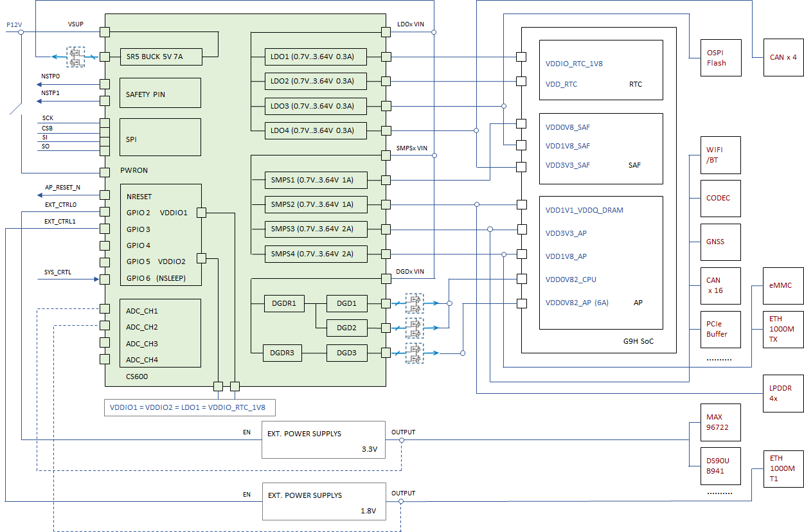Image resolution: width=804 pixels, height=532 pixels.
Task: Click the eMMC storage box
Action: (783, 285)
